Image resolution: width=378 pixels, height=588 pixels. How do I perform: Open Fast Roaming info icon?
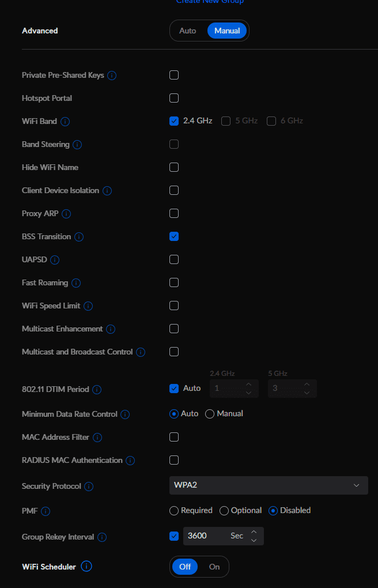75,283
